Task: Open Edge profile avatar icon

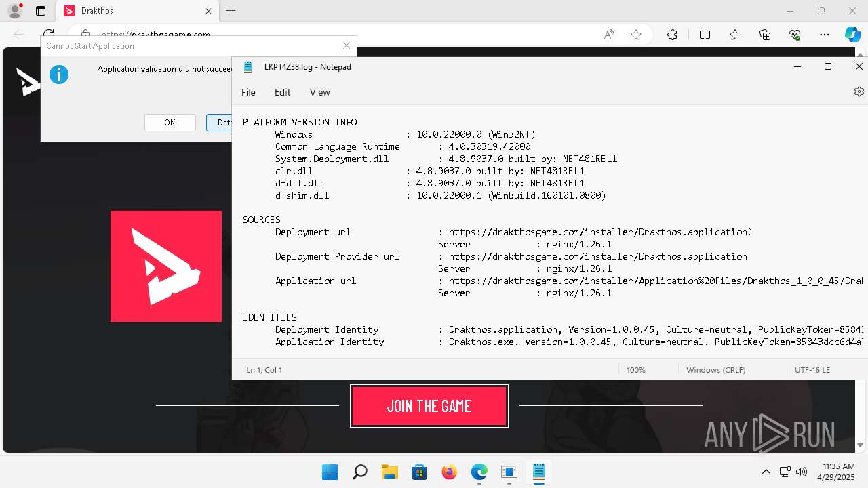Action: pyautogui.click(x=15, y=11)
